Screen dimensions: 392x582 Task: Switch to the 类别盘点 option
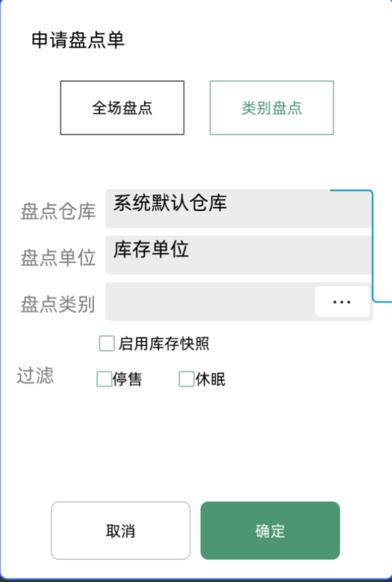click(x=272, y=108)
